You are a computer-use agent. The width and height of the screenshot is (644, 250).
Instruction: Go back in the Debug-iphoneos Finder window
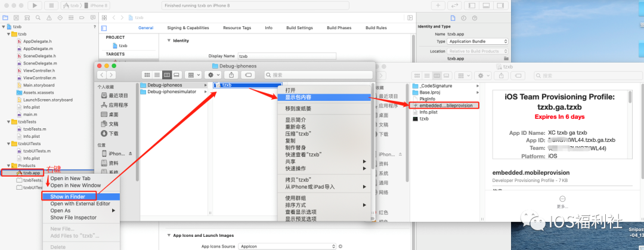102,75
